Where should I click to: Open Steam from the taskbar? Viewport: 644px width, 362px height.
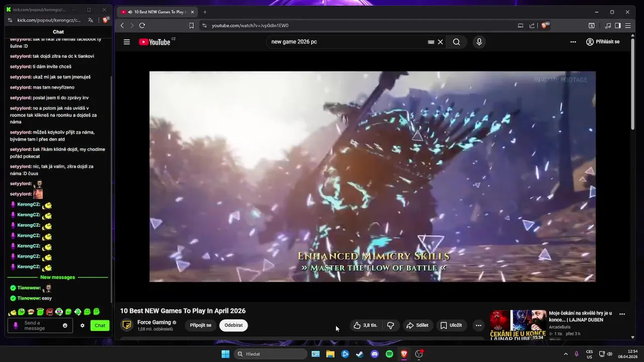(360, 354)
